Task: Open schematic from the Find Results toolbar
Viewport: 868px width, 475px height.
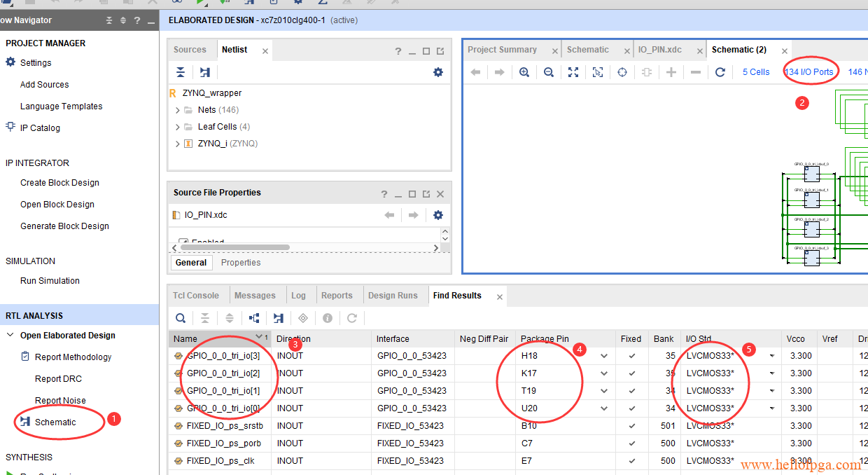Action: coord(279,318)
